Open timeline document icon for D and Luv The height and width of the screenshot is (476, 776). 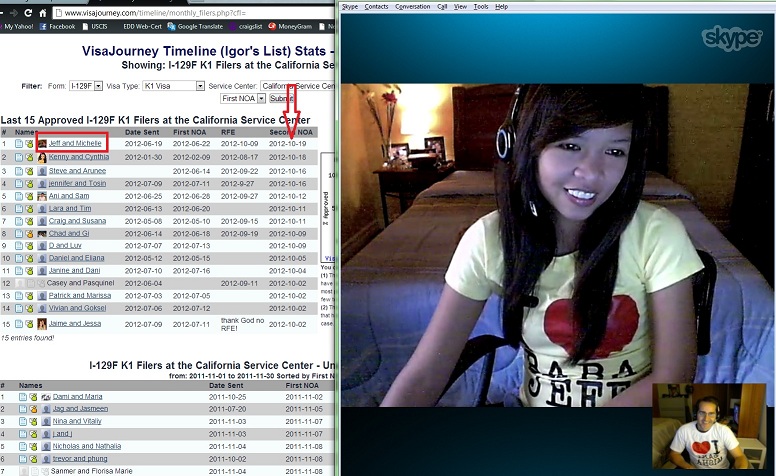[18, 246]
